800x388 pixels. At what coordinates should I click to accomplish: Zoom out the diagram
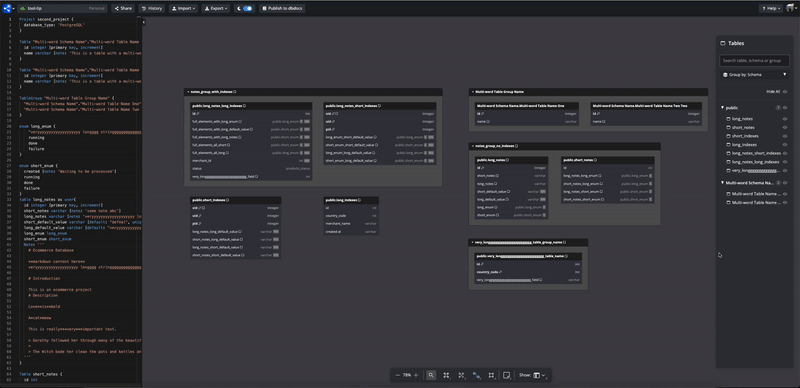(x=397, y=375)
